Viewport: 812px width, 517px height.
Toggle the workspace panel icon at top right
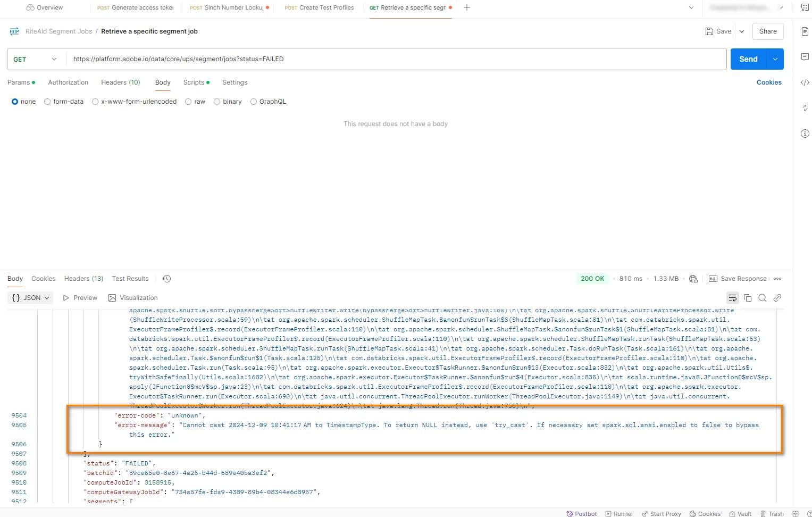click(x=805, y=7)
